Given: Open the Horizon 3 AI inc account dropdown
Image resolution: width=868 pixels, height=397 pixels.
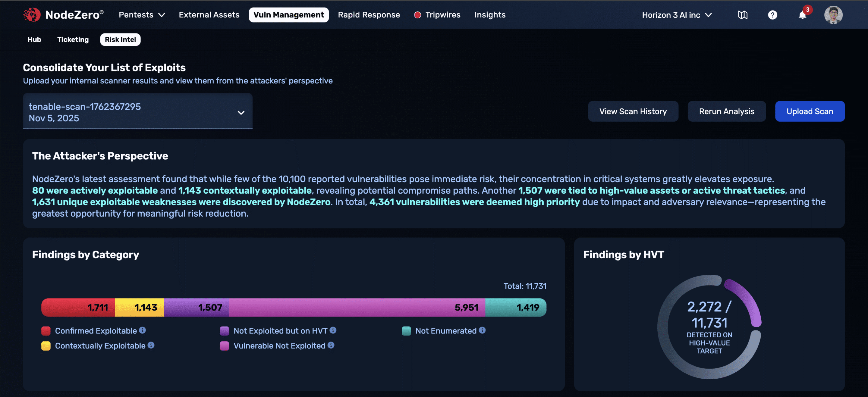Looking at the screenshot, I should [677, 15].
